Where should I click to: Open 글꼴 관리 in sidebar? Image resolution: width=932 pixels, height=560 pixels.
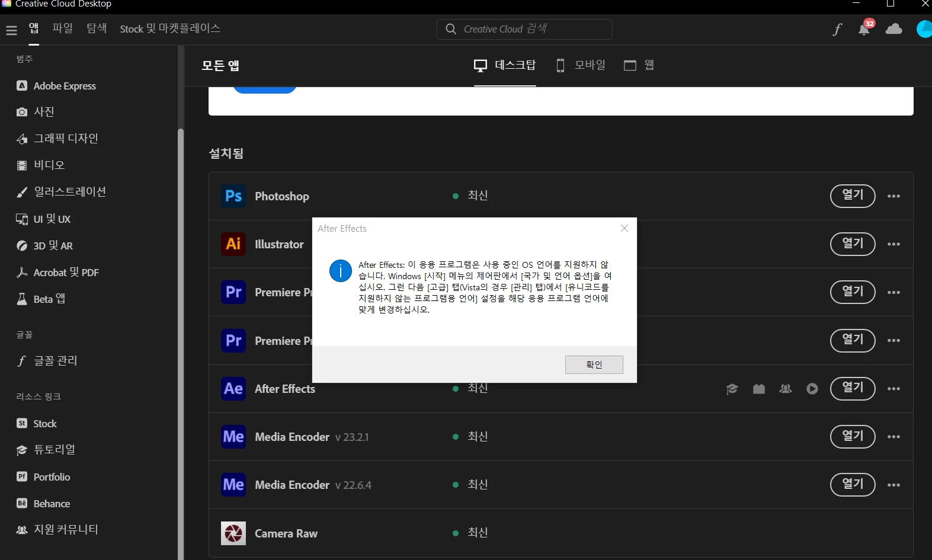[x=47, y=361]
